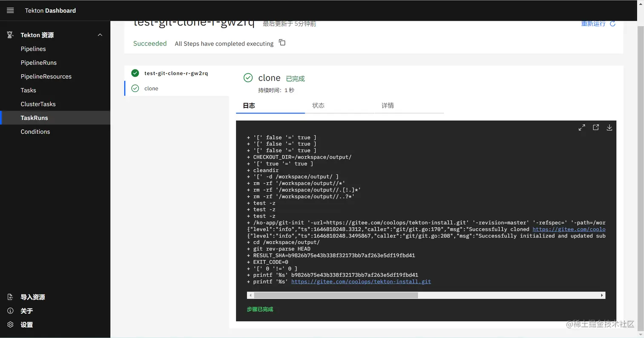
Task: Open 导入资源 page
Action: tap(33, 297)
